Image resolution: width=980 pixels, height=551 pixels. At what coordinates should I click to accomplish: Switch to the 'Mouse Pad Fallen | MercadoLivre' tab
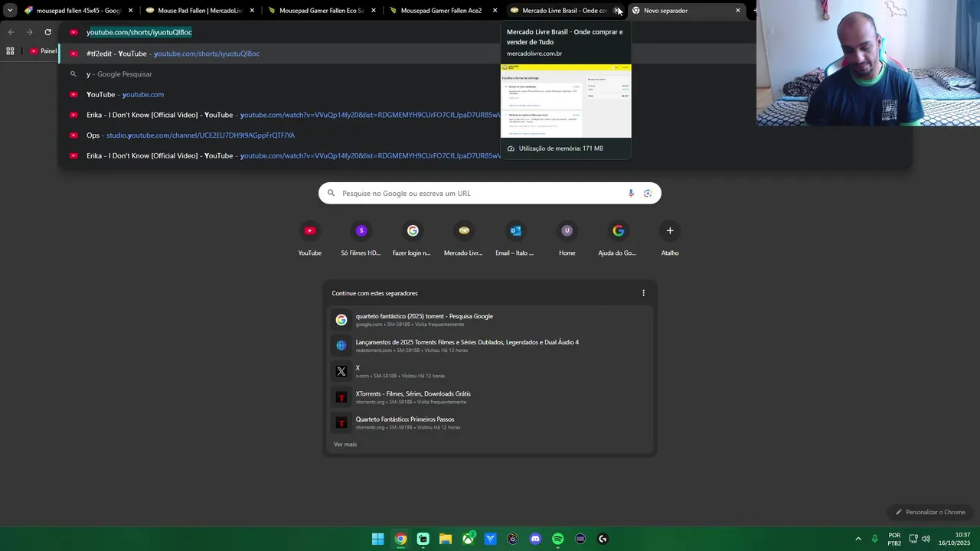(x=199, y=11)
